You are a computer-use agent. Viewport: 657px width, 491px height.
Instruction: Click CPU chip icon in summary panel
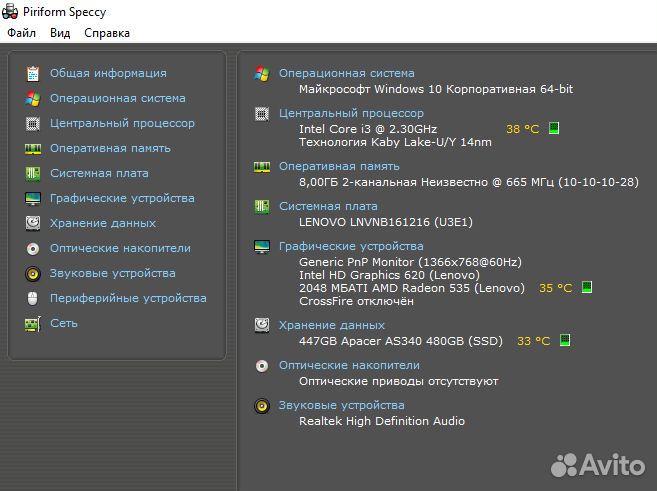tap(262, 114)
